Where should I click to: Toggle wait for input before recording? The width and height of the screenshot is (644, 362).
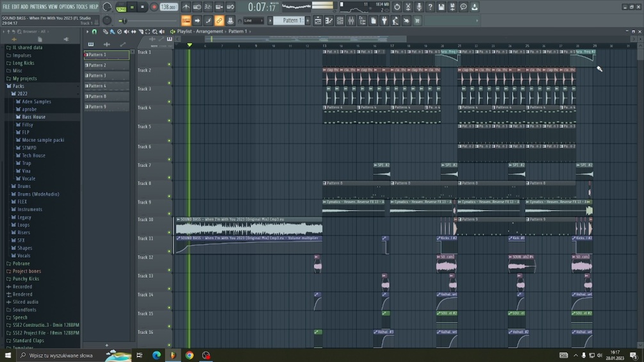point(197,7)
